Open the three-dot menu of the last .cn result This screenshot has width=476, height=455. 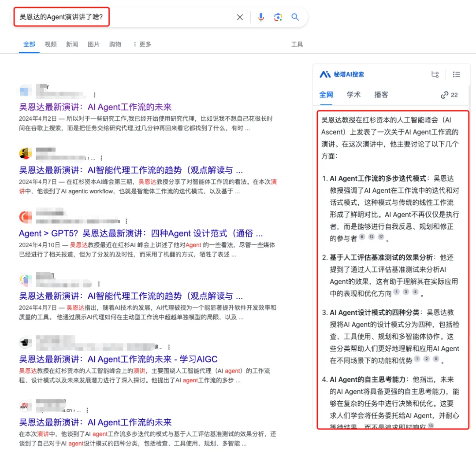coord(87,410)
